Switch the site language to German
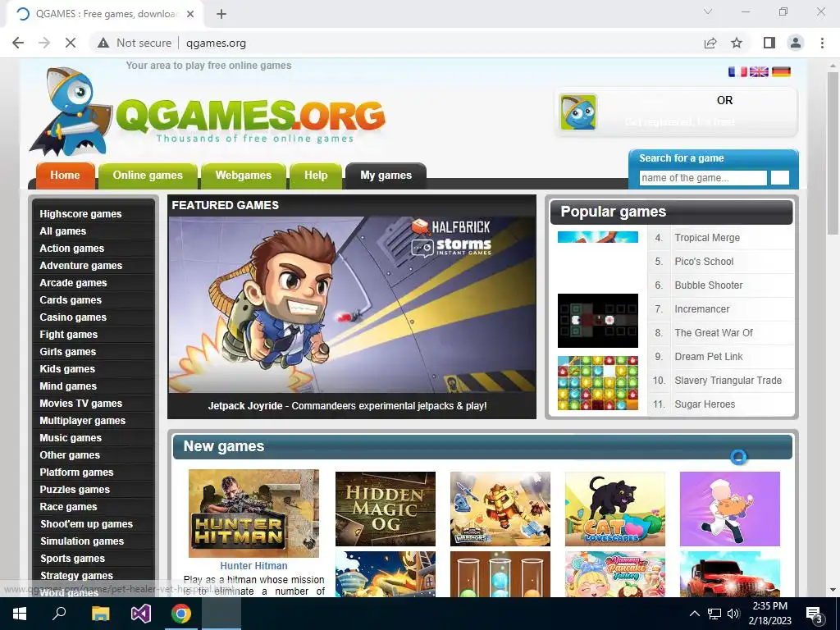This screenshot has width=840, height=630. click(781, 72)
